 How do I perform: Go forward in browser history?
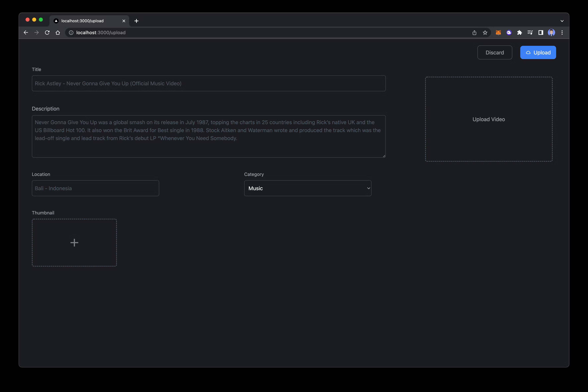[37, 33]
